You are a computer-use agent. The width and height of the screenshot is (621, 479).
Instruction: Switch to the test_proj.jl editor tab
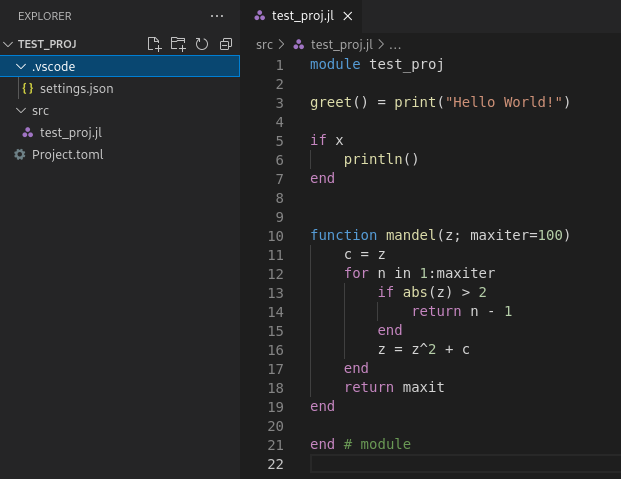(x=303, y=16)
